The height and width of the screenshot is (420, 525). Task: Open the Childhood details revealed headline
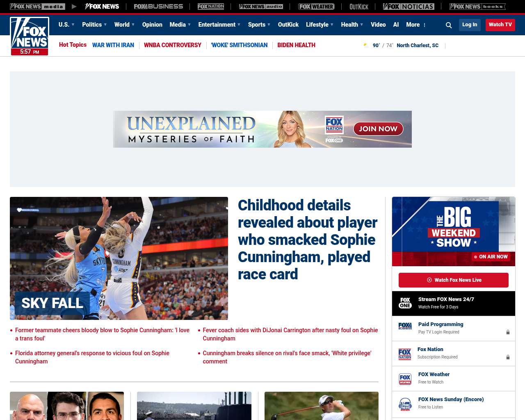[308, 240]
